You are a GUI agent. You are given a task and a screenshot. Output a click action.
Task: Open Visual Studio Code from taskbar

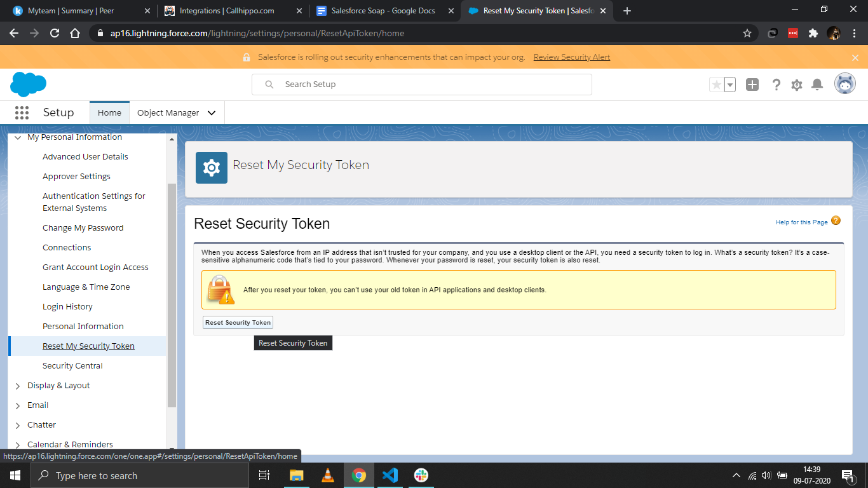tap(390, 475)
